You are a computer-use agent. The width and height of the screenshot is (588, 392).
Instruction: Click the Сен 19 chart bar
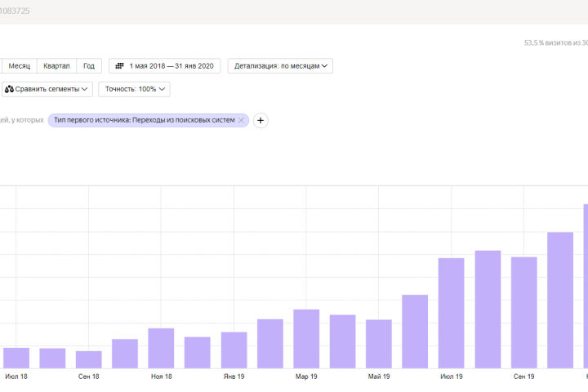point(523,313)
